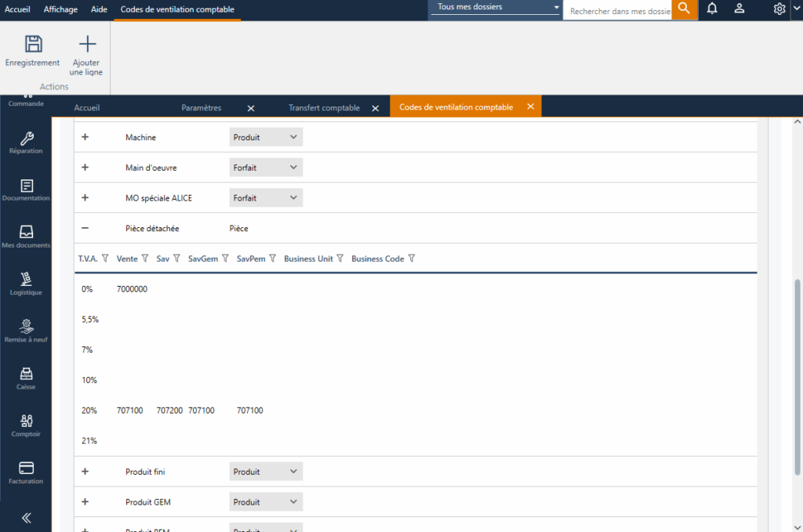Image resolution: width=803 pixels, height=532 pixels.
Task: Toggle filter on Business Code column
Action: (x=412, y=259)
